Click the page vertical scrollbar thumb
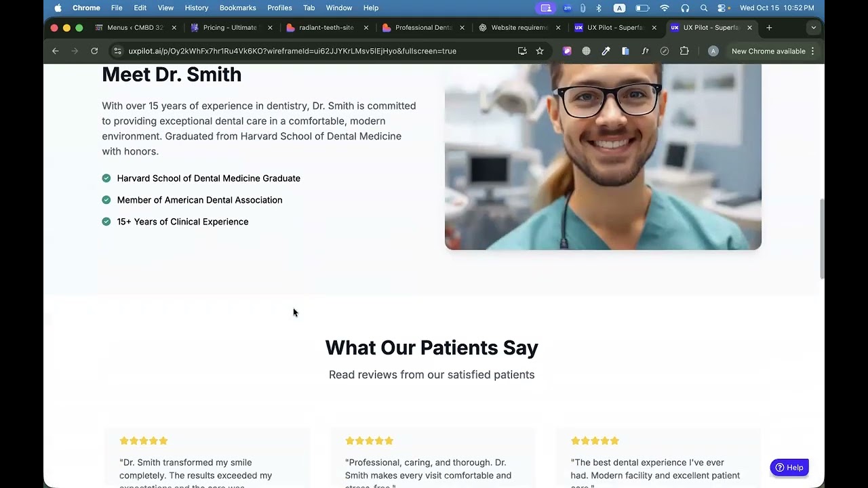Screen dimensions: 868x488 click(822, 239)
